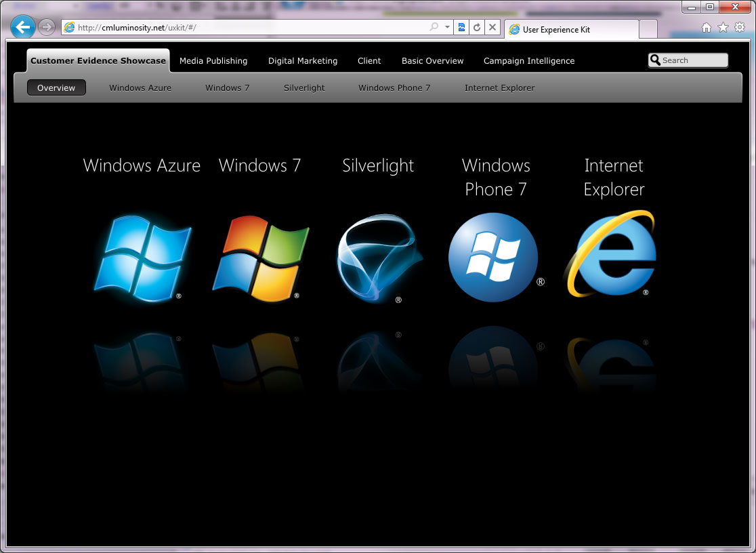This screenshot has width=756, height=553.
Task: Click the Windows Azure blue flag logo
Action: tap(142, 258)
